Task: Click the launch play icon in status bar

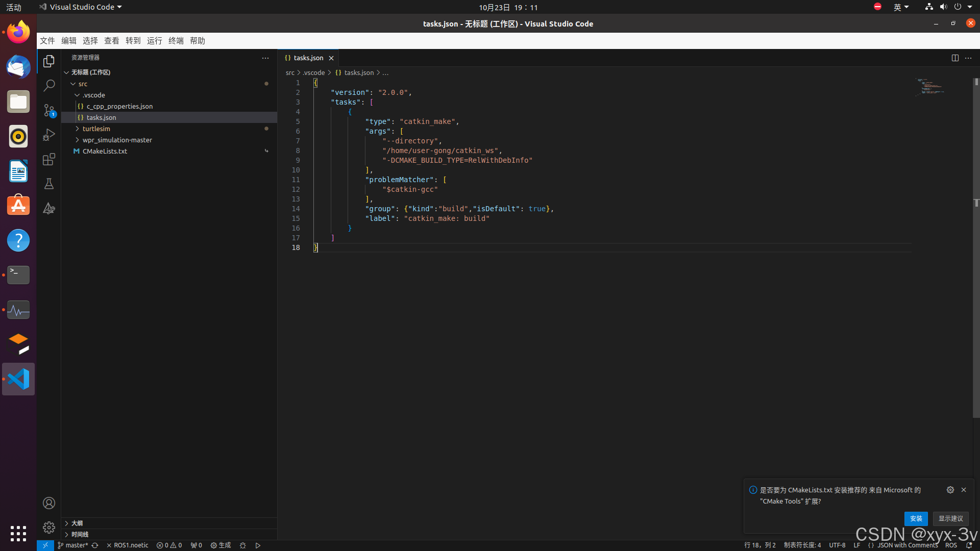Action: (x=258, y=545)
